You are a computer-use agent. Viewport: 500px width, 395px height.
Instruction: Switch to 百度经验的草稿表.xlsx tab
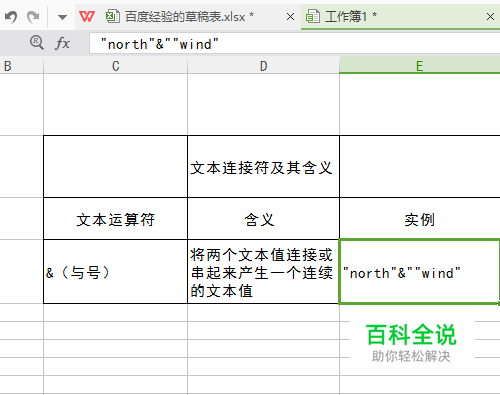pos(189,16)
